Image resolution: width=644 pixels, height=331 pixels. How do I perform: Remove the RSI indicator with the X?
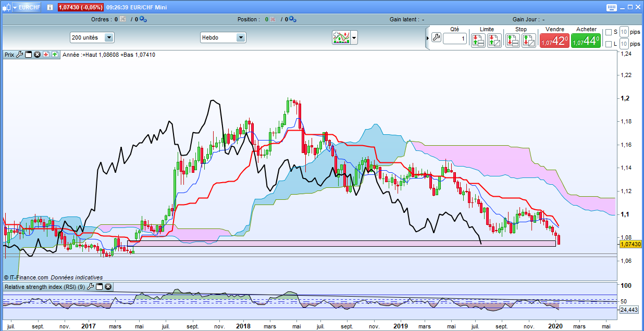pos(108,286)
